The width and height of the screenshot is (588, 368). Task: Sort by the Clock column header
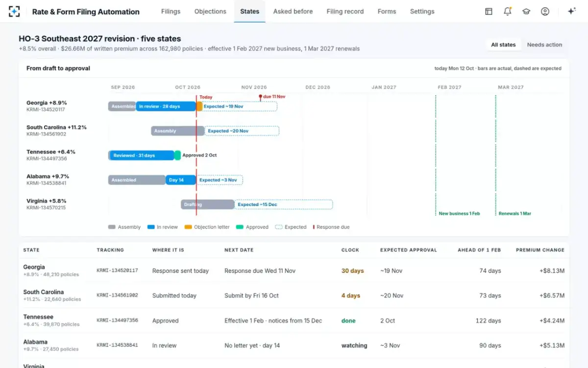point(350,250)
